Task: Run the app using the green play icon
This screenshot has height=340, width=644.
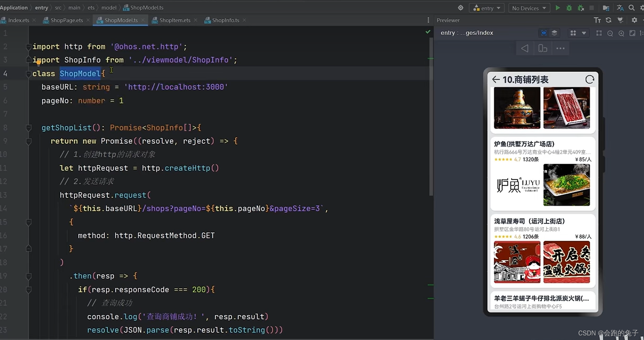Action: tap(558, 7)
